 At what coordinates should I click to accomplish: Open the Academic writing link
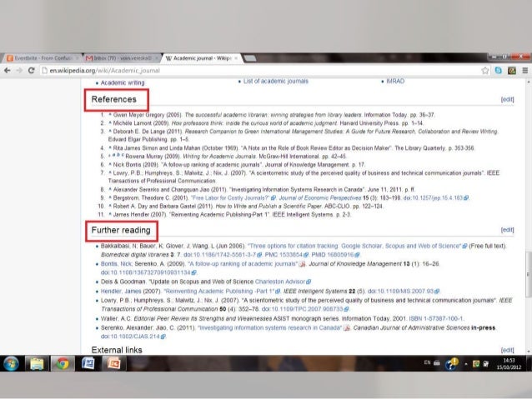point(123,82)
